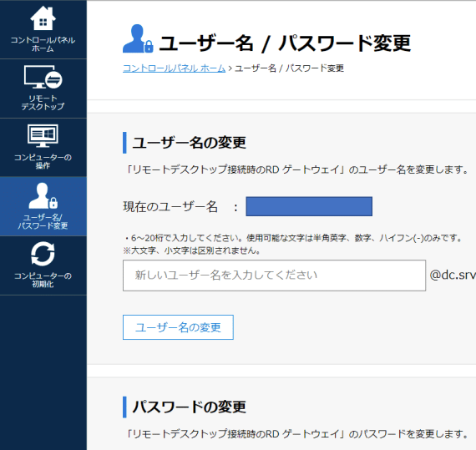Screen dimensions: 476x450
Task: Select リモート デスクトップ menu label
Action: coord(43,103)
